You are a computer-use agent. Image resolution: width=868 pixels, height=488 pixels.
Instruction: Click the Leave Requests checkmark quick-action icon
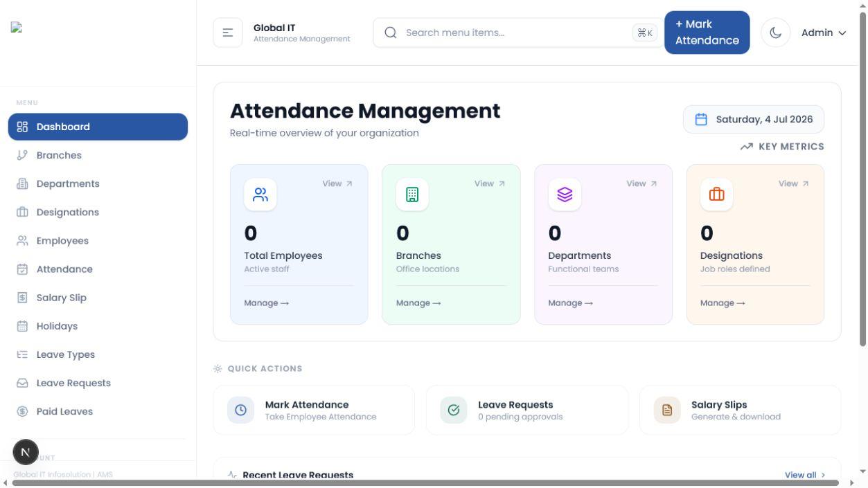tap(454, 410)
